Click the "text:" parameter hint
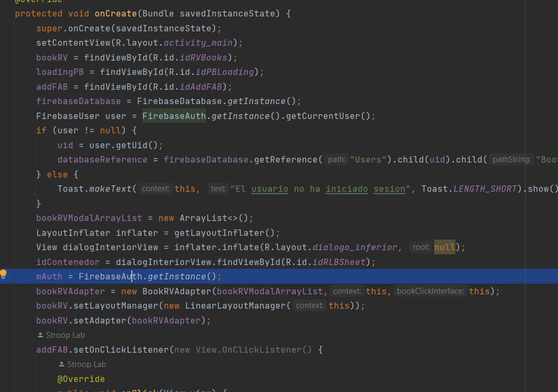 click(218, 189)
